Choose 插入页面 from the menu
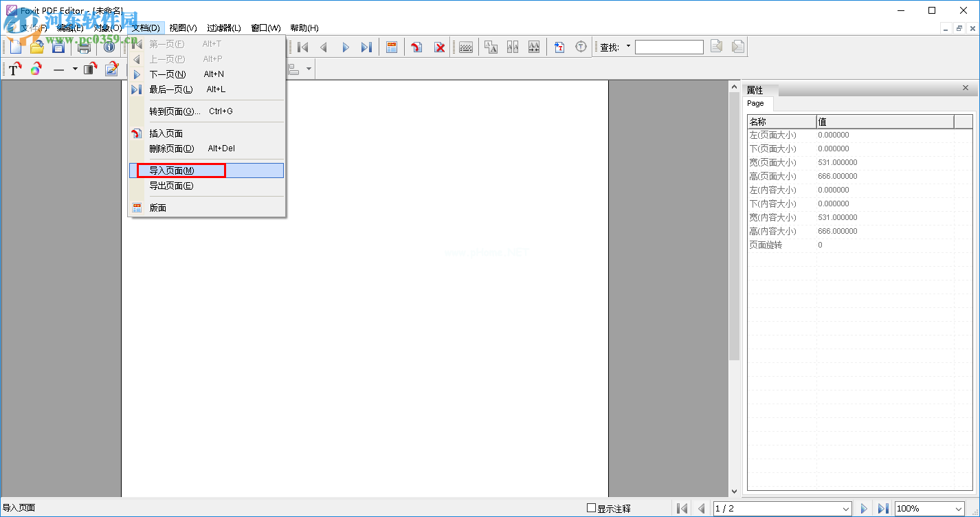The height and width of the screenshot is (517, 980). click(x=206, y=133)
